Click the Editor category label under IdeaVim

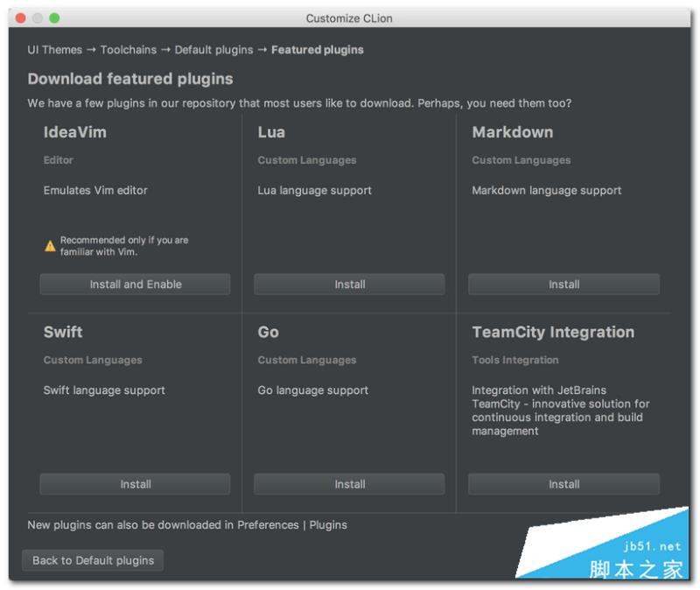coord(59,160)
